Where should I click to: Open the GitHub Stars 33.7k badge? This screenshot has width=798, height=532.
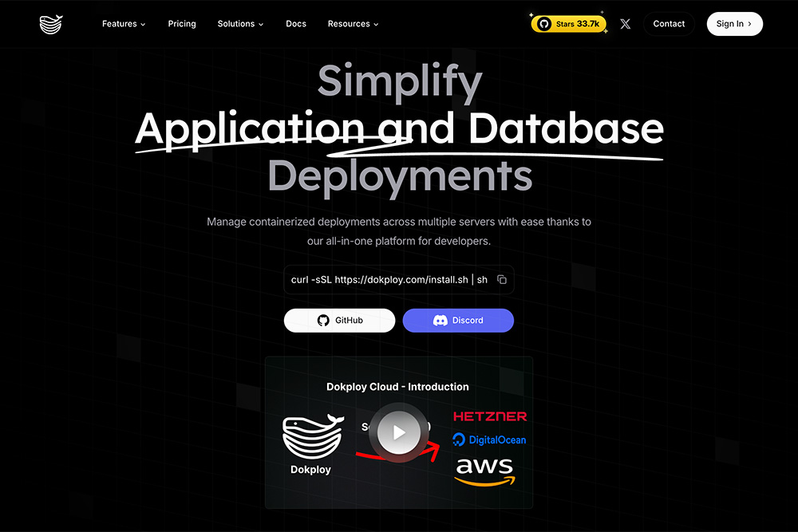coord(568,24)
